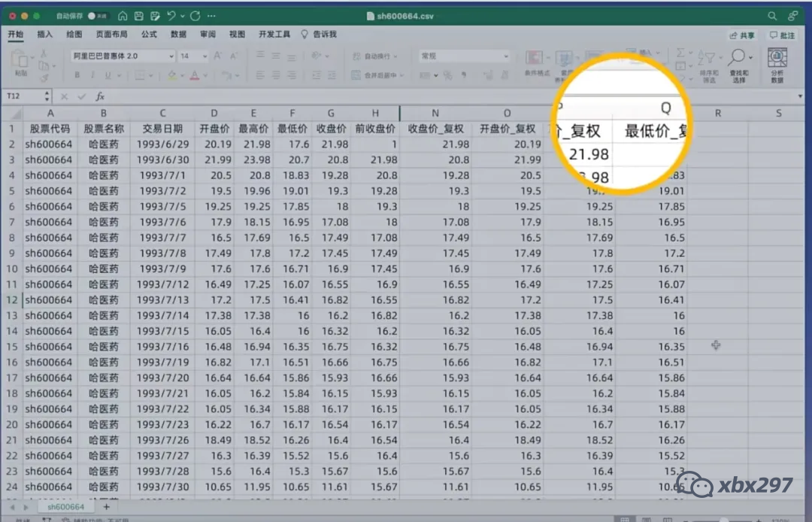Image resolution: width=812 pixels, height=522 pixels.
Task: Click the yellow Fill Color swatch
Action: click(172, 75)
